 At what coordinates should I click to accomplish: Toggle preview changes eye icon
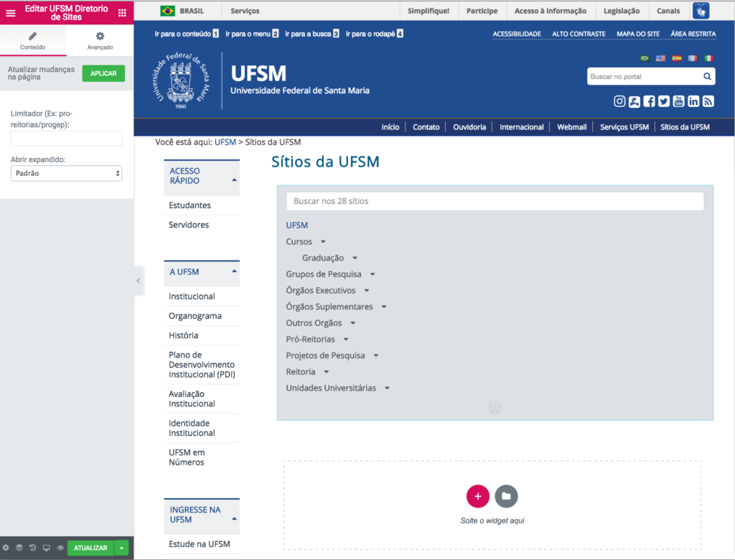tap(60, 548)
